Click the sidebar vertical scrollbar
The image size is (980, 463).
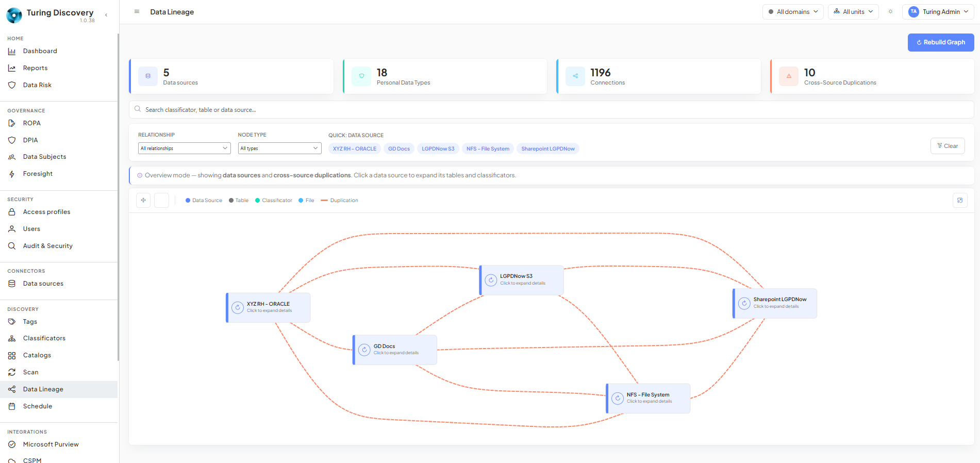pos(118,196)
